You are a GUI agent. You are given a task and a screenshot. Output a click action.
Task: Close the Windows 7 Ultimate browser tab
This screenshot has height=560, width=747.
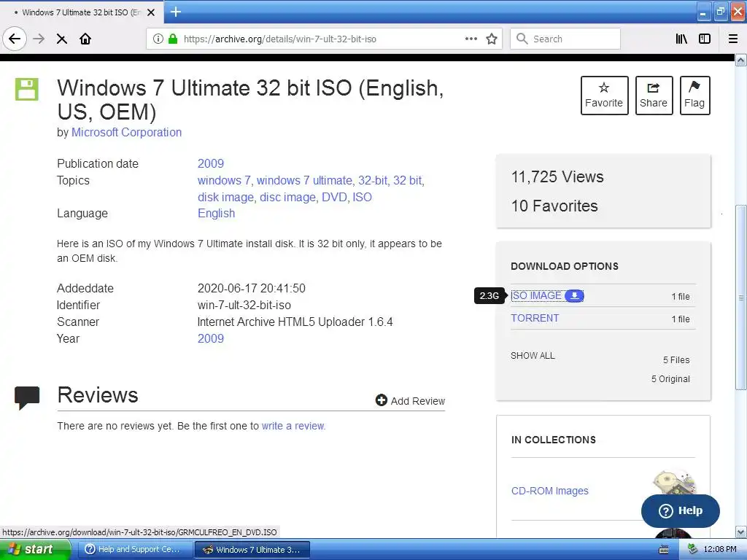click(x=151, y=12)
